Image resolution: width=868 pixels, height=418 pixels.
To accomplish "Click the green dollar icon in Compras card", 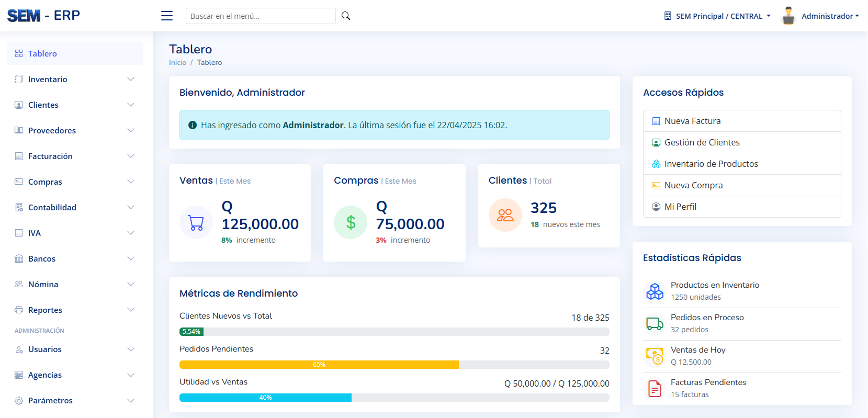I will point(351,223).
